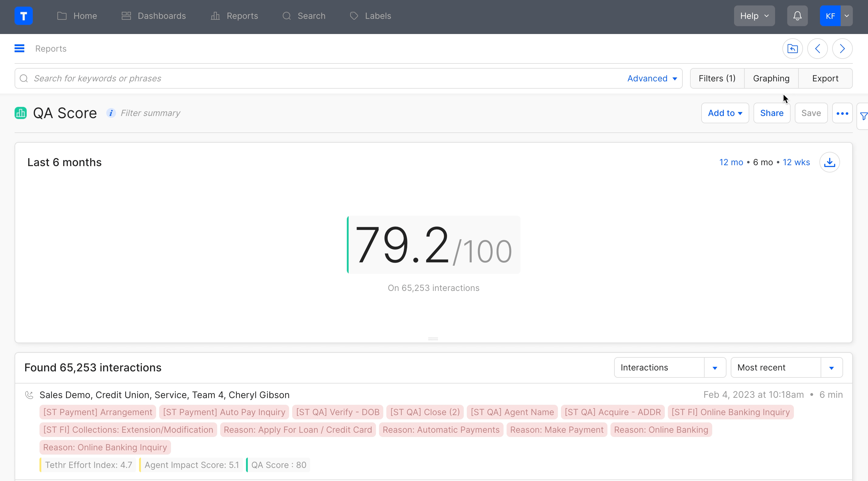This screenshot has width=868, height=481.
Task: Go to previous report arrow
Action: [817, 49]
